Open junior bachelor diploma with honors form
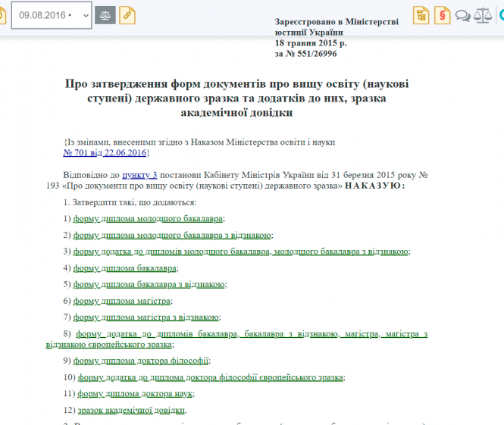This screenshot has height=425, width=504. pyautogui.click(x=172, y=235)
